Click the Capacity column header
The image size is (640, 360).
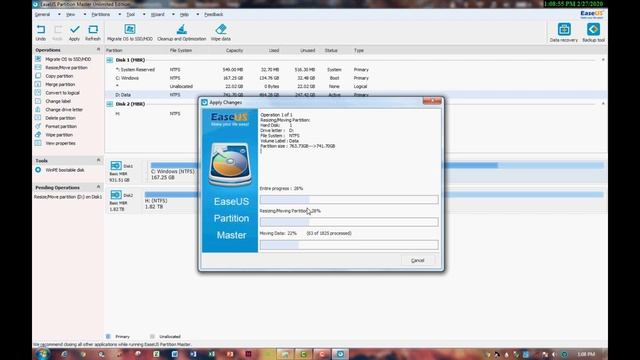[x=234, y=50]
